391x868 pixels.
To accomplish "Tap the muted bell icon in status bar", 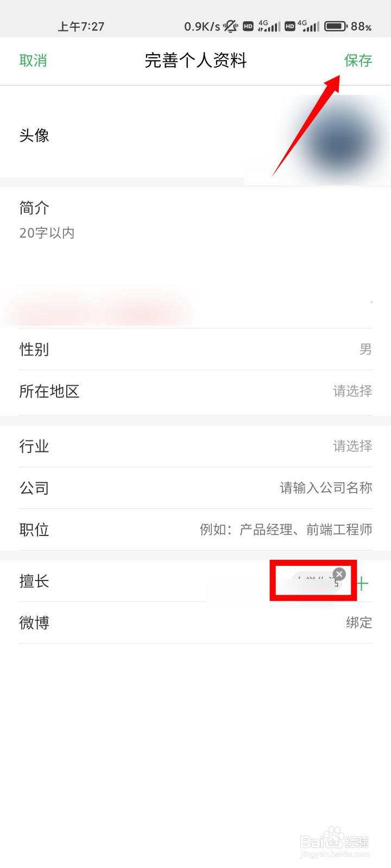I will coord(231,26).
